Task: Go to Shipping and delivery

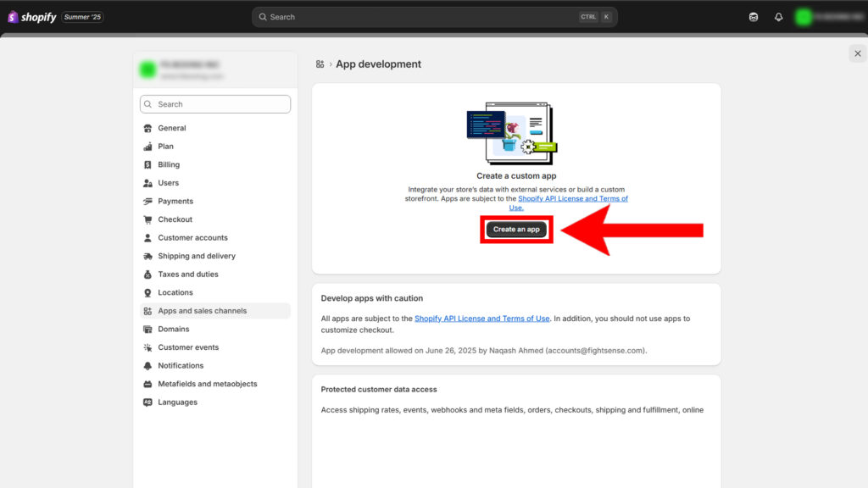Action: click(197, 256)
